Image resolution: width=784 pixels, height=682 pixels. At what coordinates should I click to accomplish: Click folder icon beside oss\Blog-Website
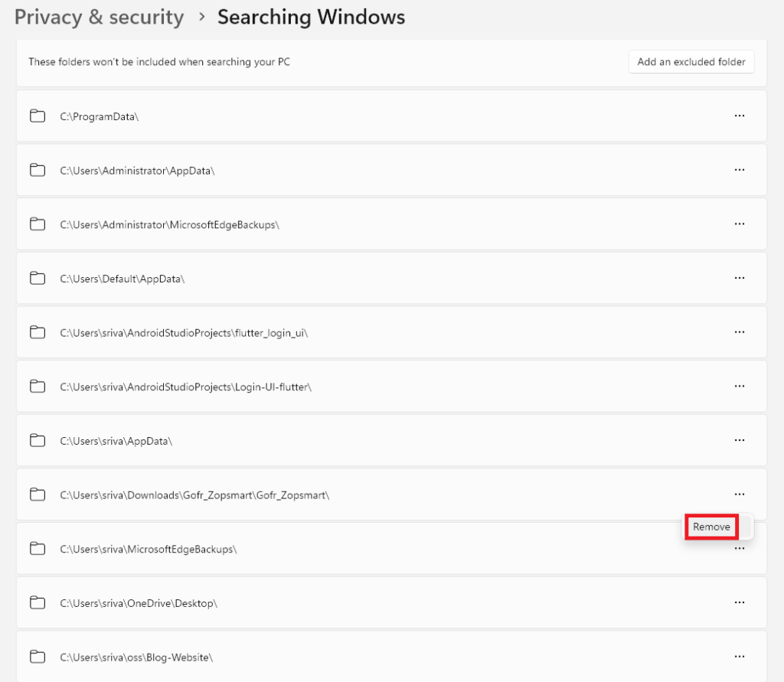click(37, 657)
